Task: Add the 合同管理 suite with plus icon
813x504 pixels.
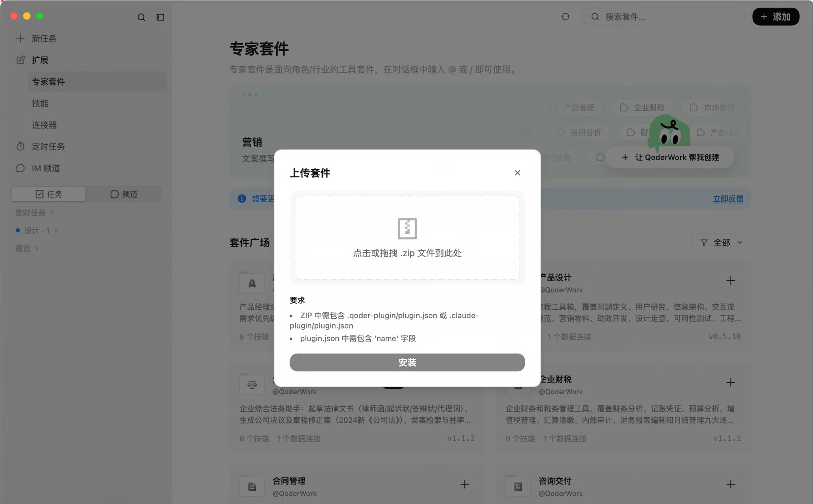Action: click(465, 484)
